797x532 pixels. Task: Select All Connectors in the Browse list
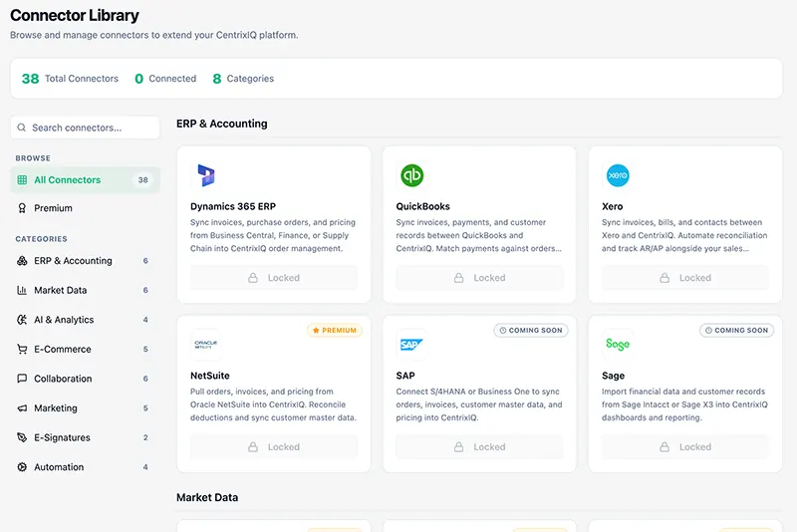(86, 180)
